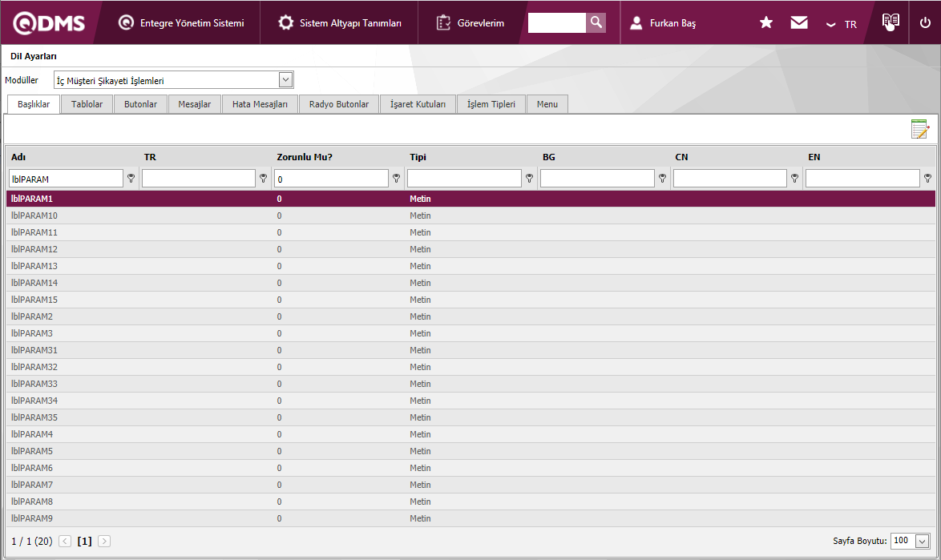This screenshot has width=941, height=560.
Task: Go to next page arrow
Action: pos(104,541)
